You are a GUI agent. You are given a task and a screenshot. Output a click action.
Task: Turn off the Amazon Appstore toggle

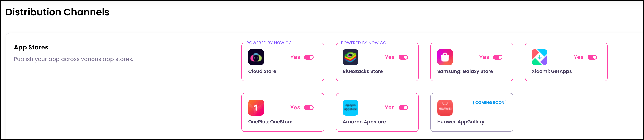[403, 108]
